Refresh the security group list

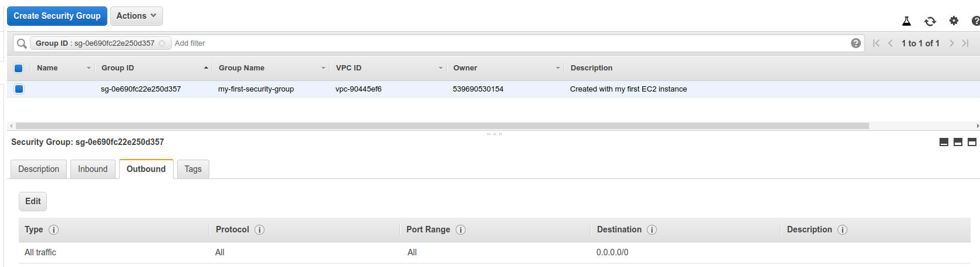930,21
